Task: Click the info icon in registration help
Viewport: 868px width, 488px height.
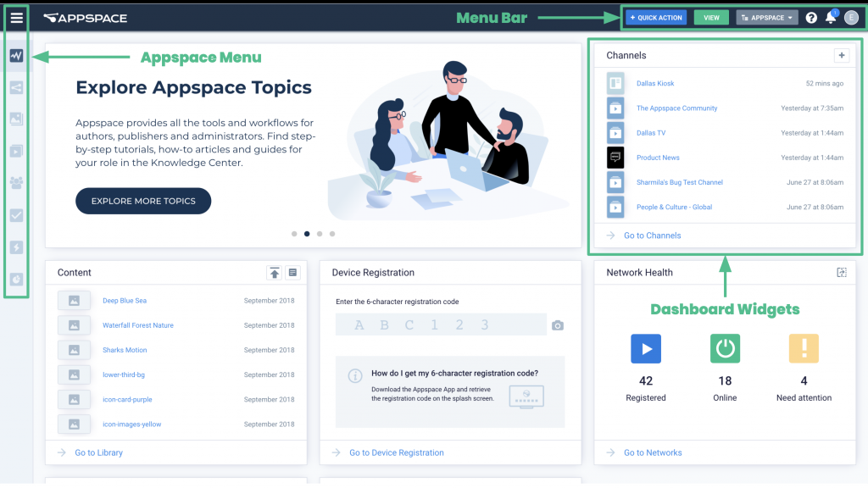Action: pyautogui.click(x=355, y=376)
